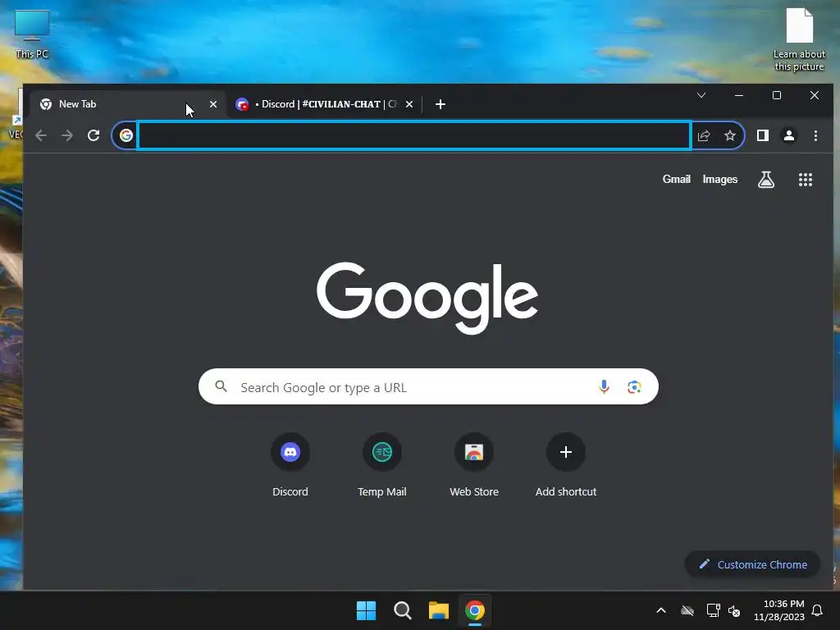Viewport: 840px width, 630px height.
Task: Open clock showing 10:36 PM
Action: click(x=779, y=610)
